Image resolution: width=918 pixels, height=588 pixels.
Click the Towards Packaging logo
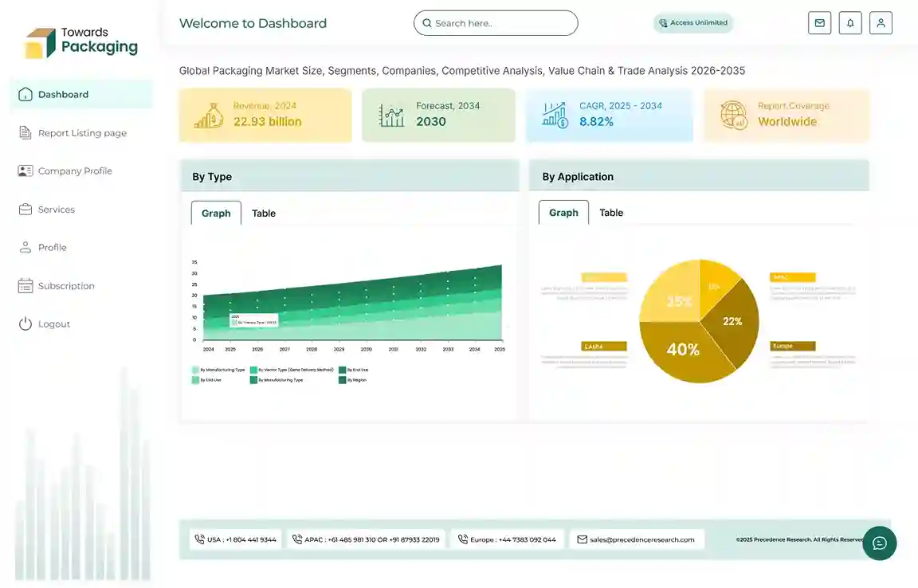81,42
